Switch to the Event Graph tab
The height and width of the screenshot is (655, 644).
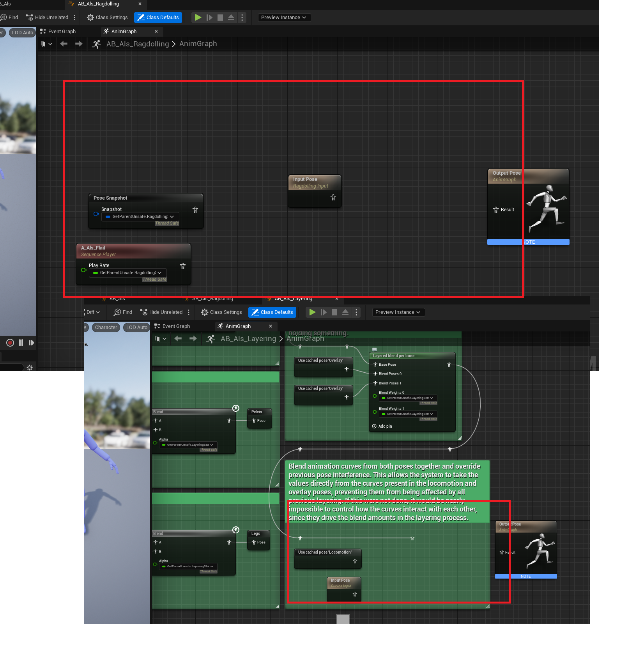pos(61,31)
